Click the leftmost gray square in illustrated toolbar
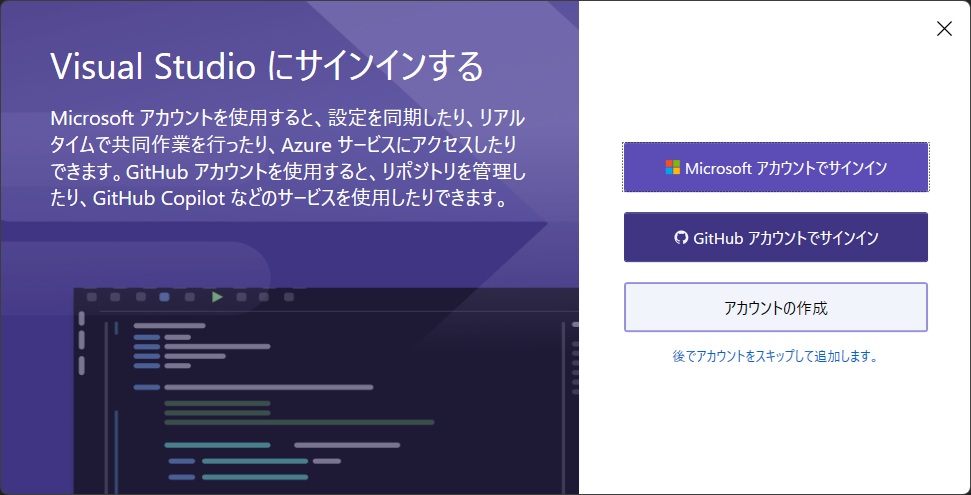971x495 pixels. point(92,297)
